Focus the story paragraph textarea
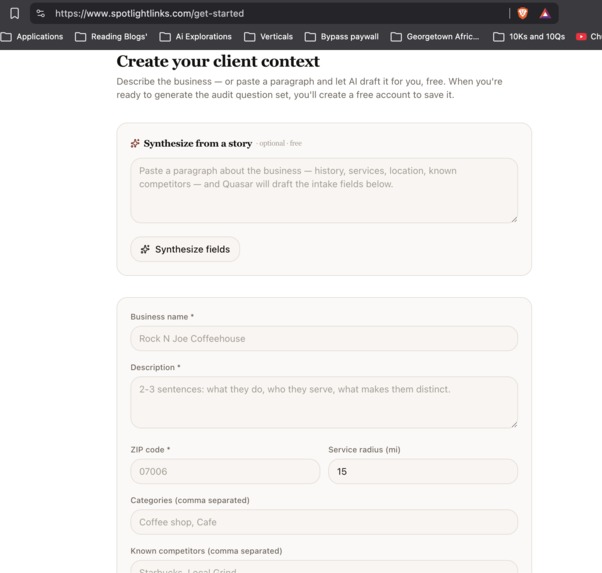The width and height of the screenshot is (602, 573). tap(324, 190)
